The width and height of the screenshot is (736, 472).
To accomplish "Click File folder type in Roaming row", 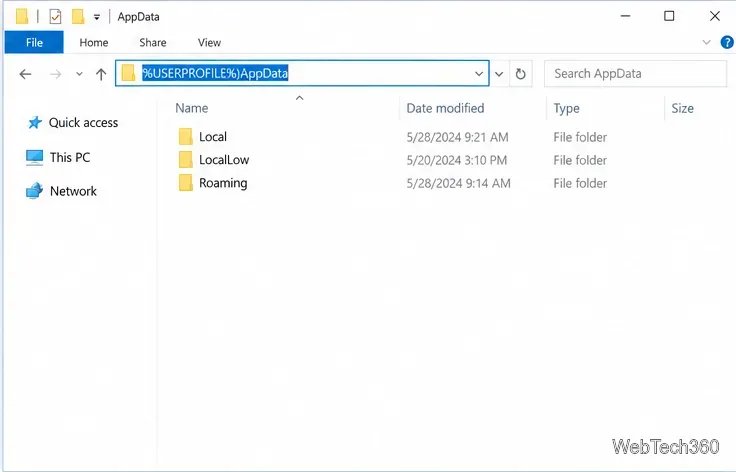I will pyautogui.click(x=580, y=183).
